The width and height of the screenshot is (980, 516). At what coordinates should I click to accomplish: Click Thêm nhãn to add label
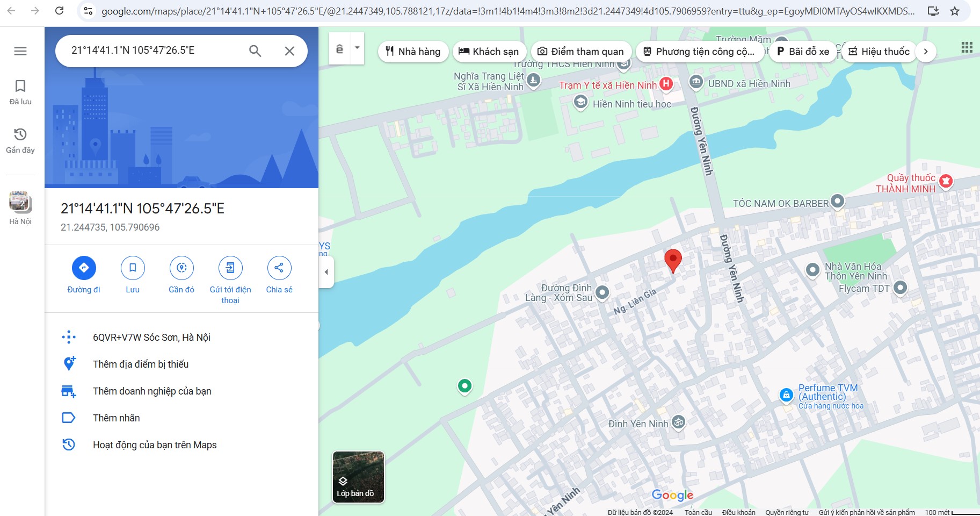(x=182, y=418)
